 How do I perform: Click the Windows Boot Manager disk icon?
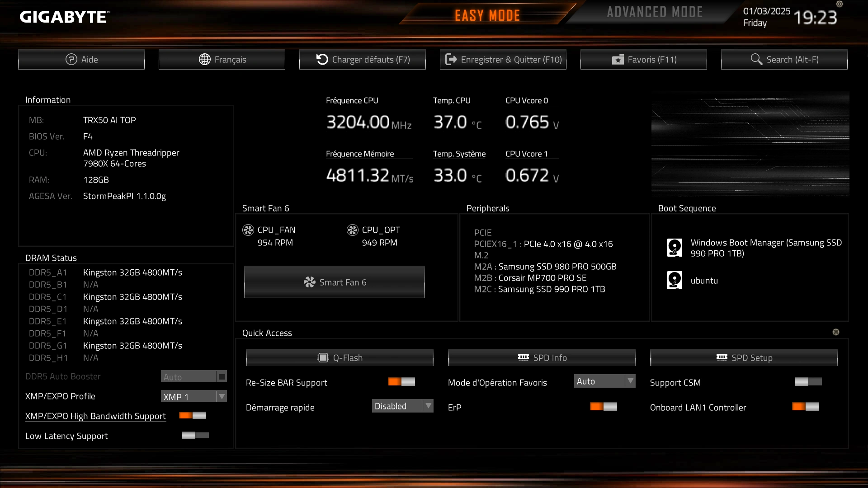pos(675,248)
